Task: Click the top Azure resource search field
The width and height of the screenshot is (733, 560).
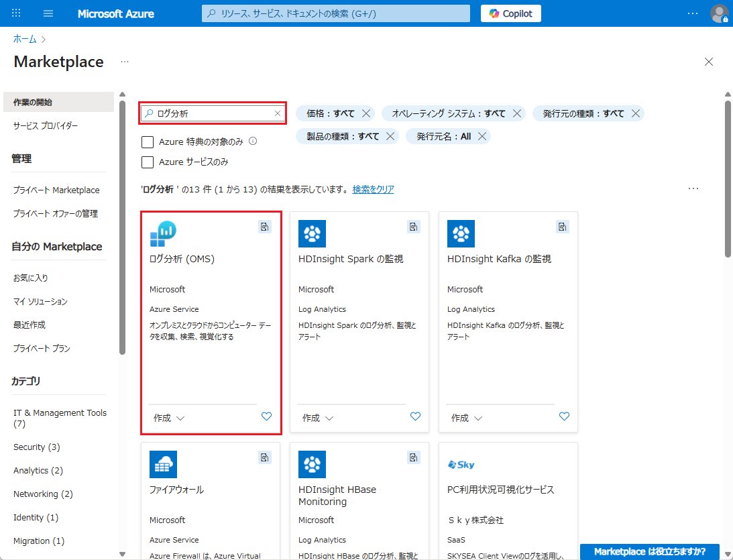Action: (x=335, y=13)
